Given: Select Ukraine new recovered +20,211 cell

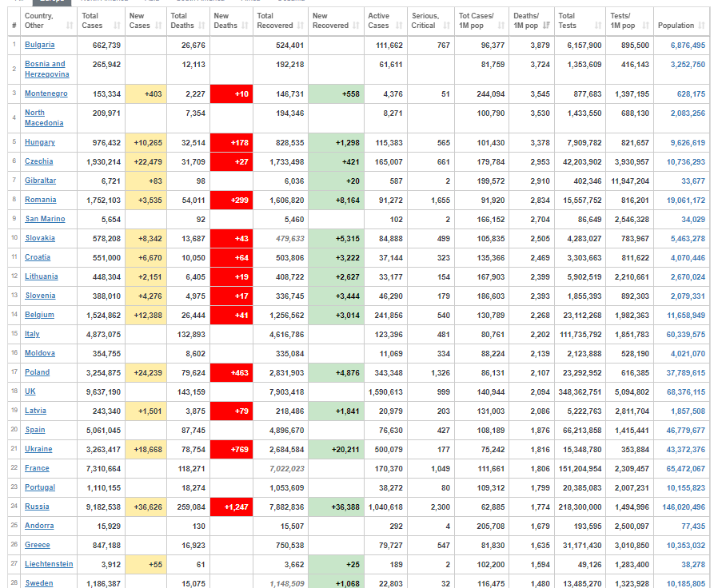Looking at the screenshot, I should coord(336,449).
